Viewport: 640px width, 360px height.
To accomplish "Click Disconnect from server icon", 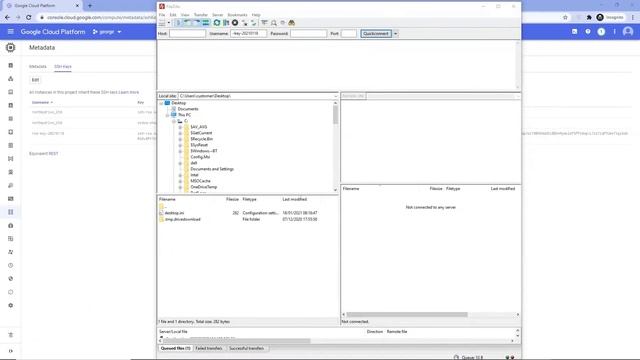I will (244, 23).
